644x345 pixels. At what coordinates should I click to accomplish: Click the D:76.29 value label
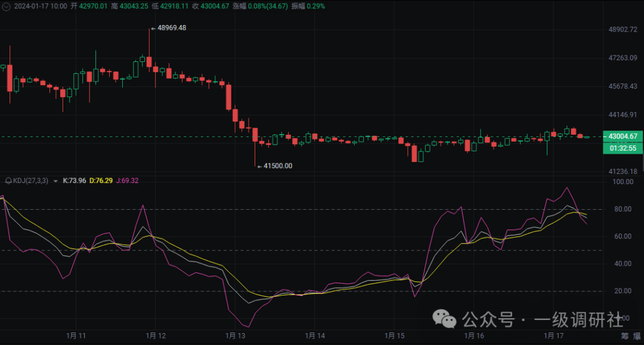[101, 181]
